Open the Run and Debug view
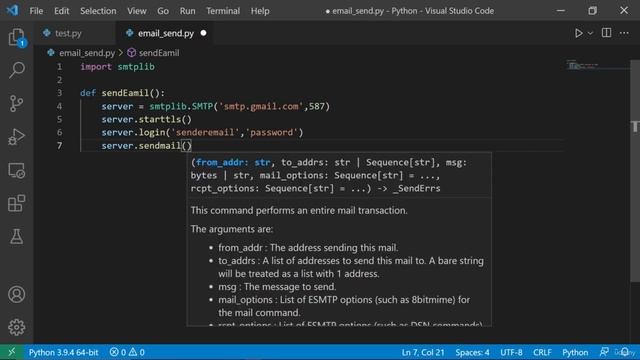 click(x=16, y=137)
